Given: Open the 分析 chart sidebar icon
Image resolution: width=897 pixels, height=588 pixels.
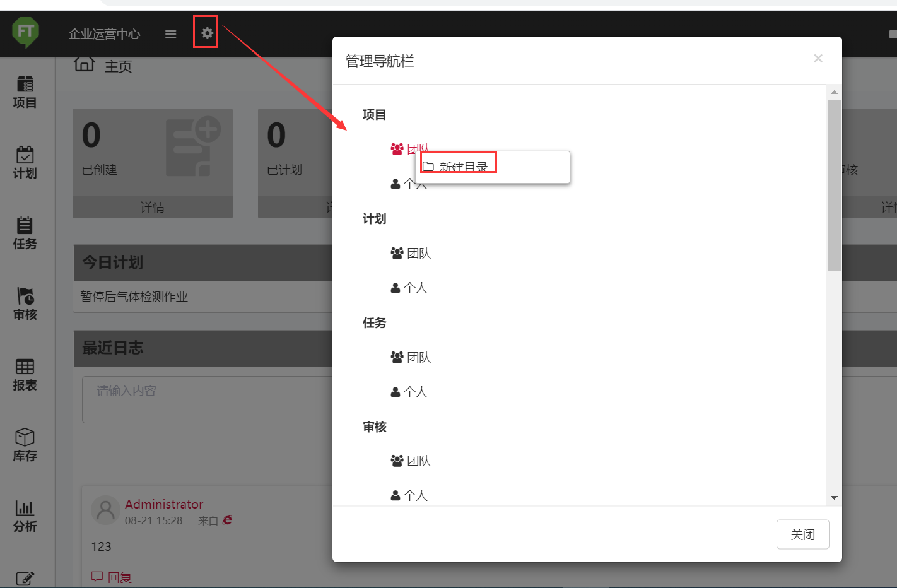Looking at the screenshot, I should [25, 516].
